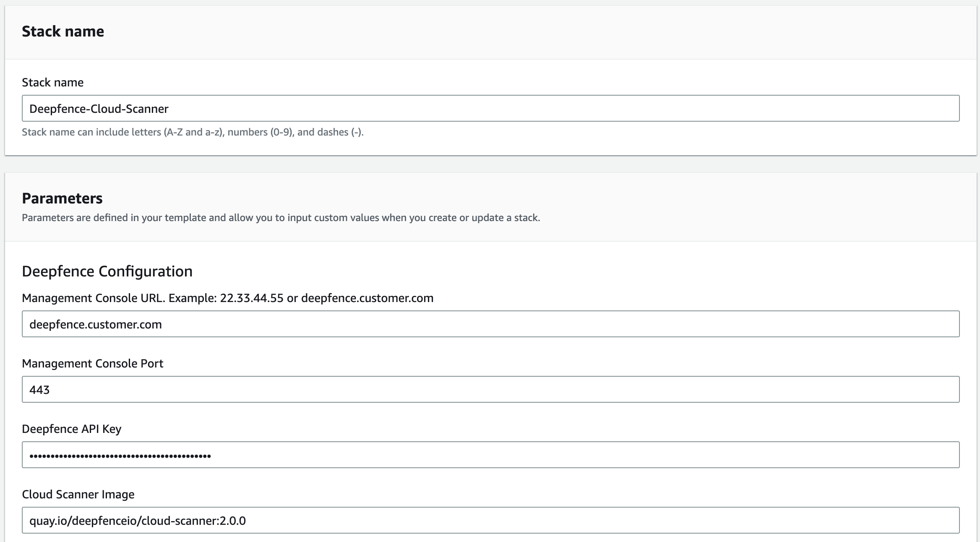This screenshot has height=542, width=980.
Task: Click the Management Console URL example label
Action: click(227, 298)
